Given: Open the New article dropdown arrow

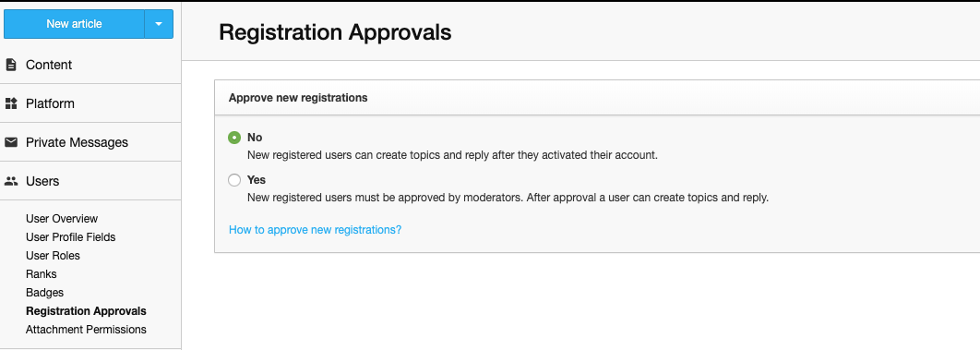Looking at the screenshot, I should point(159,24).
